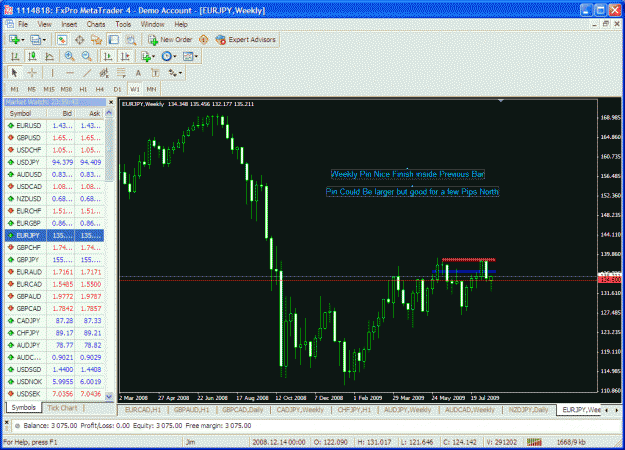This screenshot has height=450, width=625.
Task: Select the Vertical Line drawing tool
Action: (52, 73)
